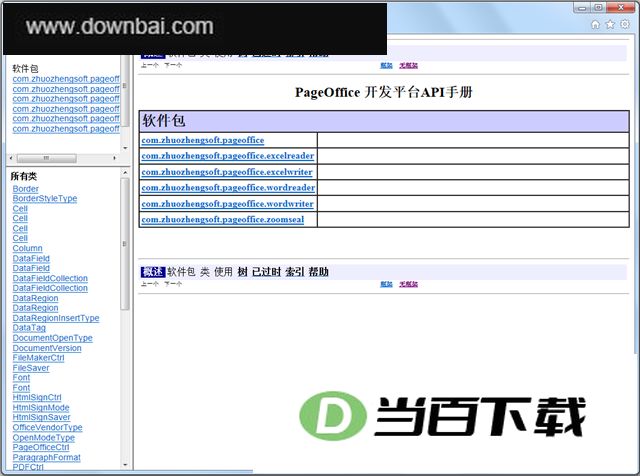Open the HtmlSignSaver class link
Viewport: 640px width, 476px height.
pyautogui.click(x=42, y=418)
